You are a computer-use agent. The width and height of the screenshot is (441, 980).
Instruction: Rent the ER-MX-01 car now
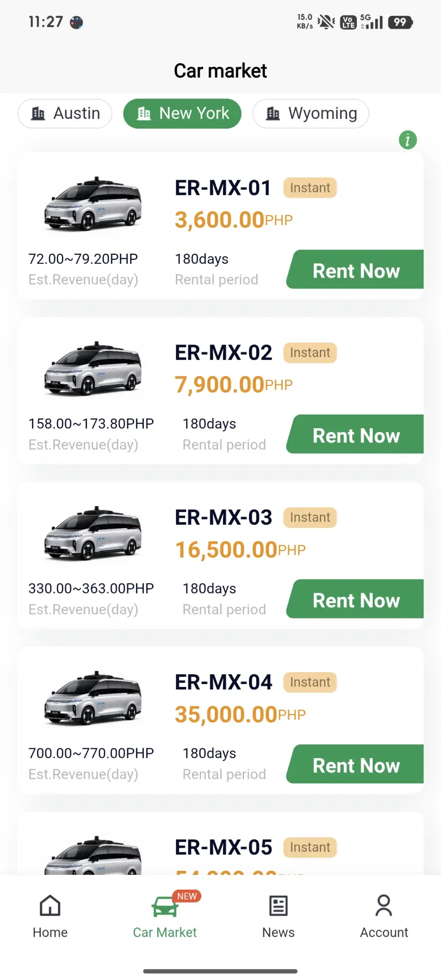355,269
